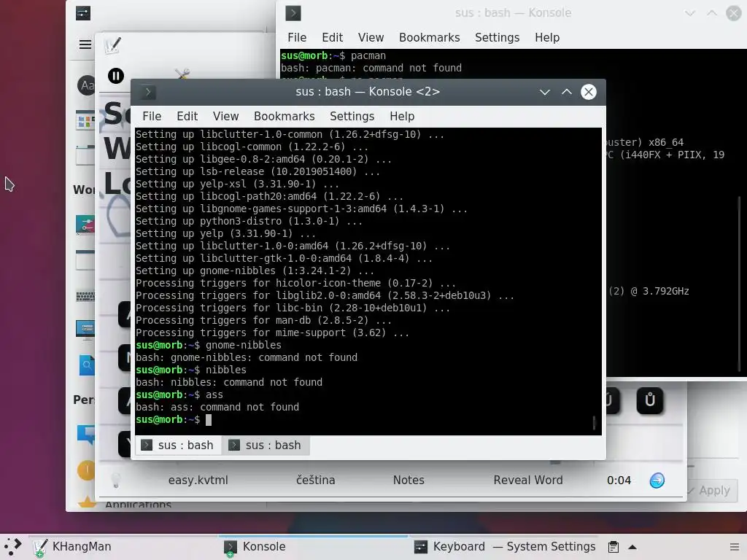Open the File menu in Konsole <2>
The width and height of the screenshot is (747, 560).
click(152, 116)
